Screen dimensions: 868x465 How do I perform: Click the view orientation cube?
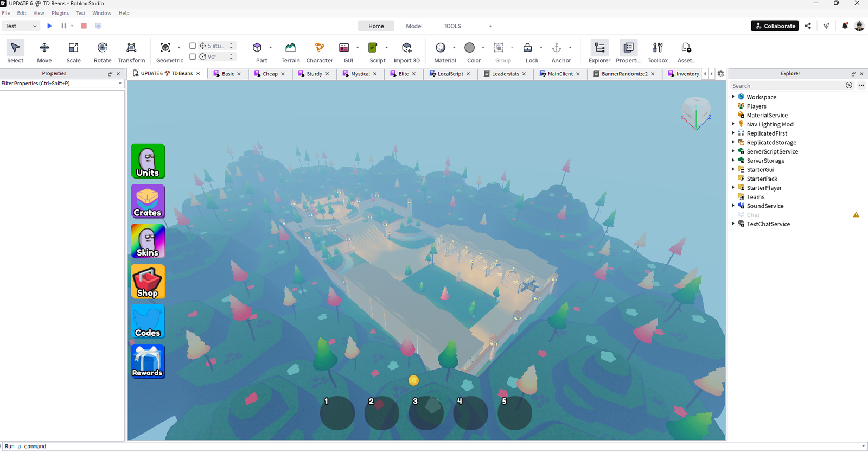pyautogui.click(x=696, y=112)
